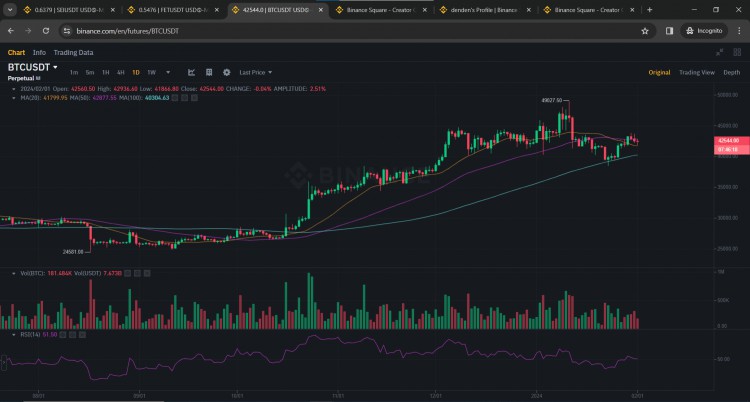Click the Incognito profile indicator
This screenshot has width=750, height=402.
tap(704, 31)
